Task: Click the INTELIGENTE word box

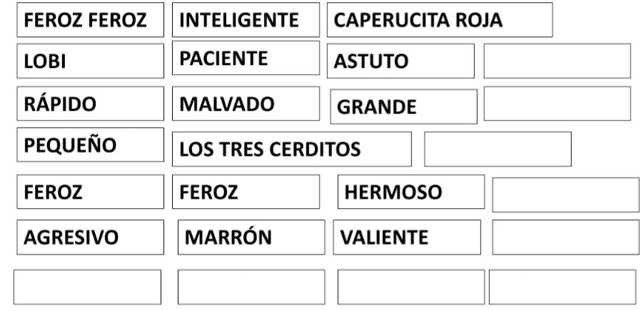Action: [246, 20]
